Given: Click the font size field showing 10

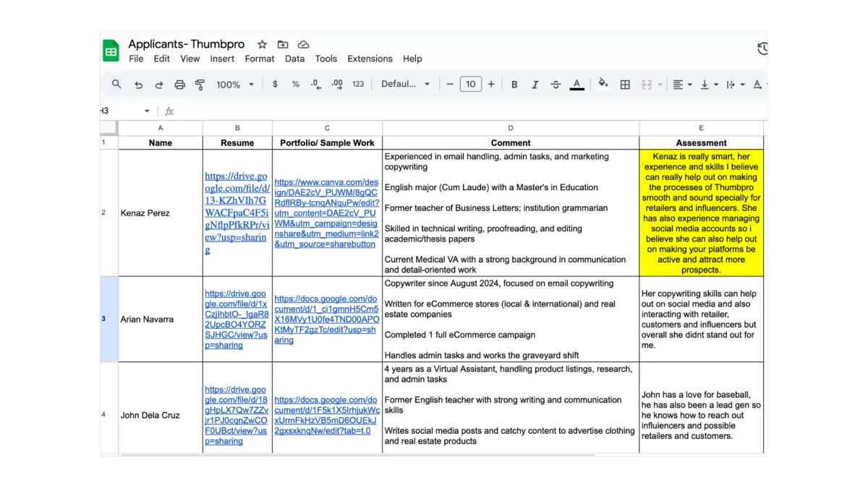Looking at the screenshot, I should coord(470,85).
